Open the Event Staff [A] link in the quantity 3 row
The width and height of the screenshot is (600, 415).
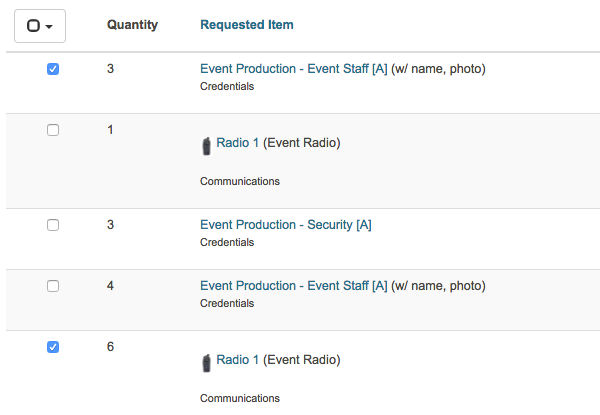tap(293, 69)
